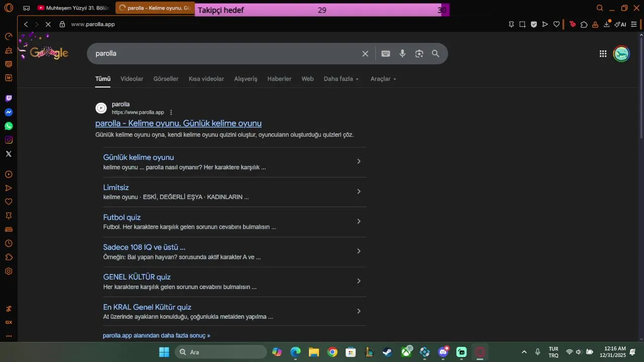This screenshot has height=362, width=644.
Task: Switch to the Kısa videolar tab
Action: pyautogui.click(x=206, y=79)
